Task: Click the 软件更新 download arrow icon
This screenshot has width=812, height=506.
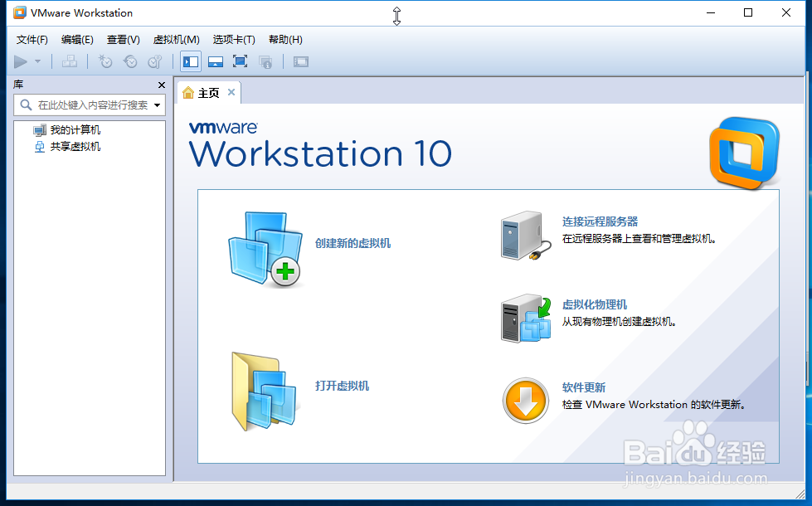Action: pyautogui.click(x=526, y=401)
